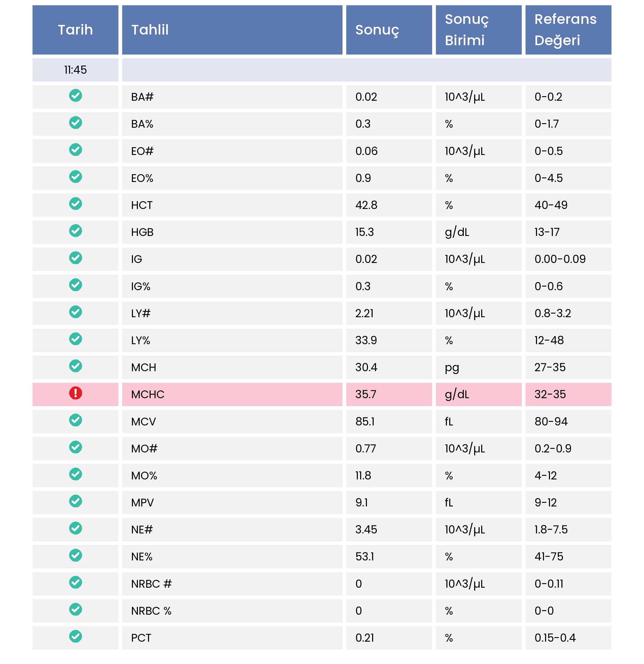This screenshot has width=644, height=664.
Task: Click the Tahlil column header
Action: [150, 30]
